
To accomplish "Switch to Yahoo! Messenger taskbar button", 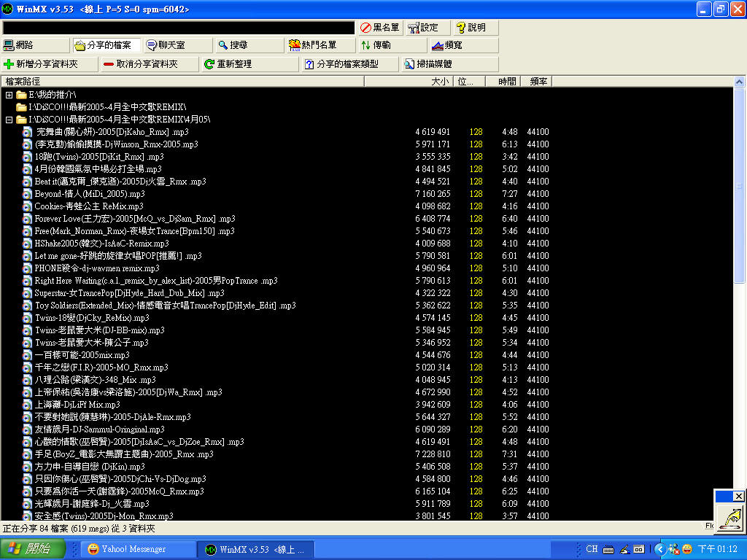I will 137,549.
